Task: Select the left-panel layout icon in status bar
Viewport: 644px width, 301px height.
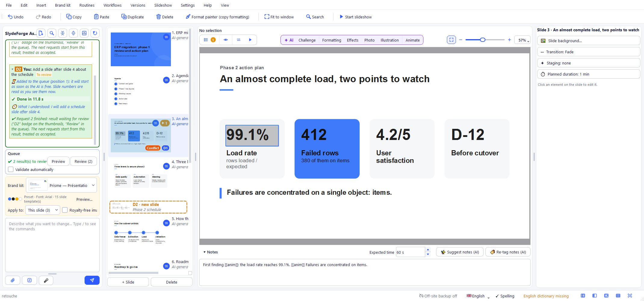Action: click(595, 296)
